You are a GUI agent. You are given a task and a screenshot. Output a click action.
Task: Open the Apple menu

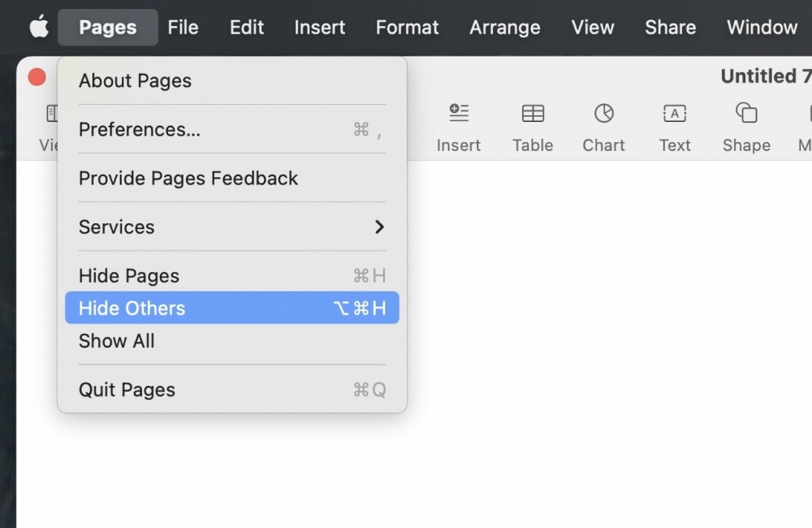(38, 27)
